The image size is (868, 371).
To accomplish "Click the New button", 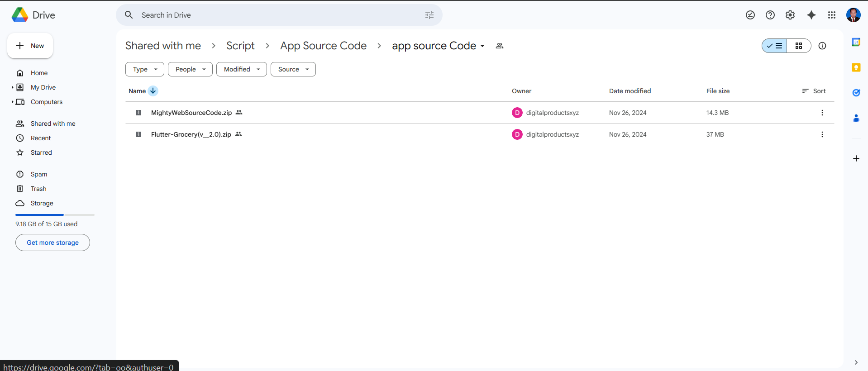I will [30, 46].
